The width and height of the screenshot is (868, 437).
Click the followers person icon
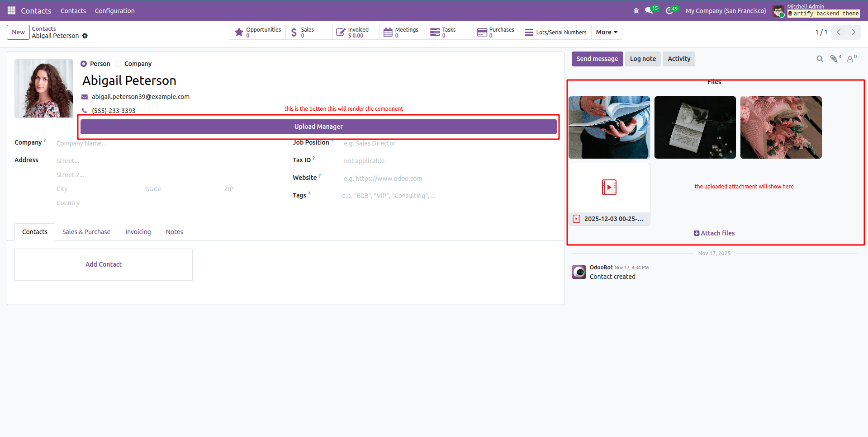[850, 59]
